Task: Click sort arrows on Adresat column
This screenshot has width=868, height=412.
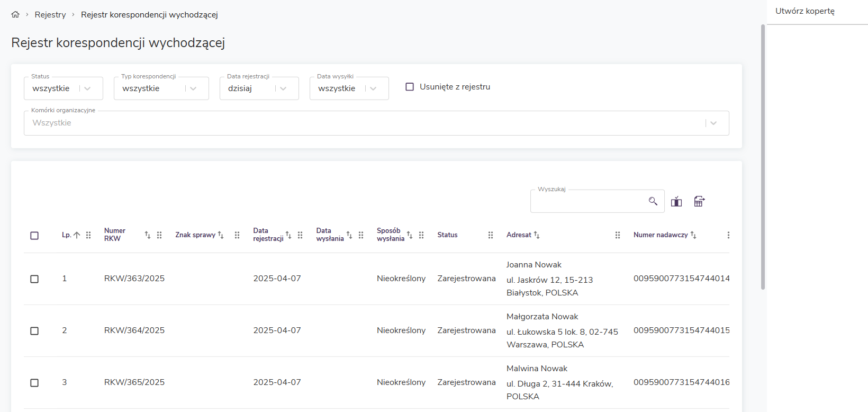Action: click(x=537, y=235)
